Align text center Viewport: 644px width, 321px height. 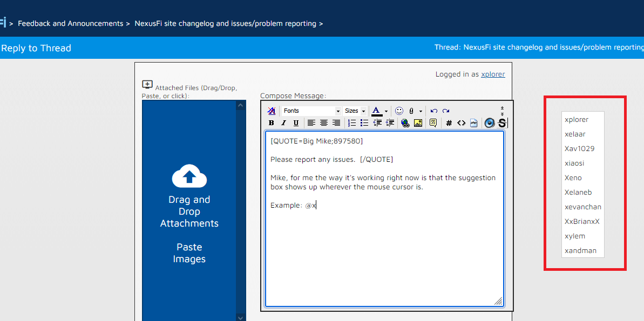tap(324, 123)
